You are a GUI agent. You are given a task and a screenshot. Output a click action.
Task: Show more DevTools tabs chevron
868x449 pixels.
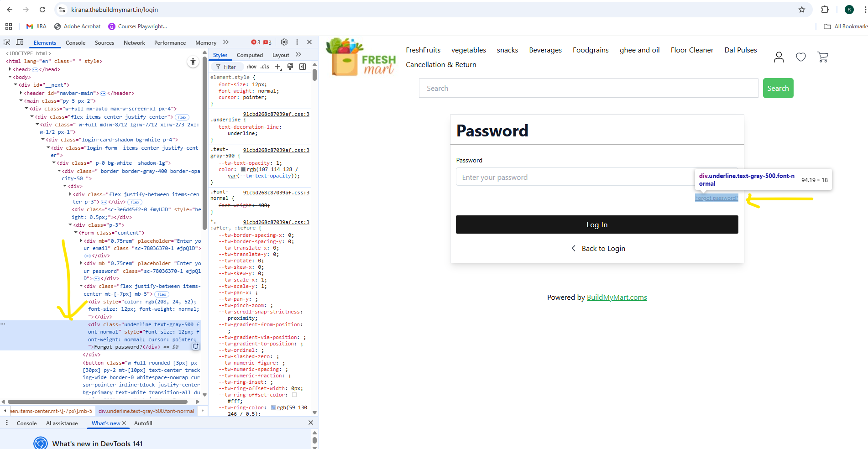point(226,42)
